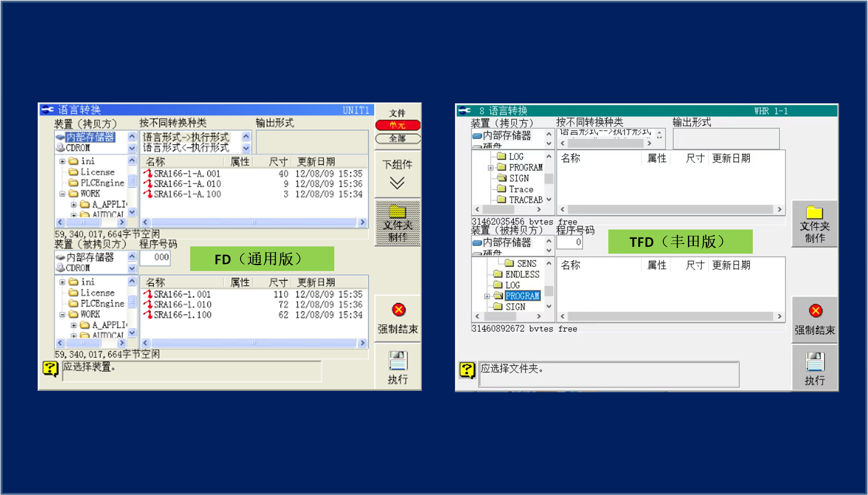868x495 pixels.
Task: Select highlighted 内部存储器 device in FD source list
Action: (x=90, y=137)
